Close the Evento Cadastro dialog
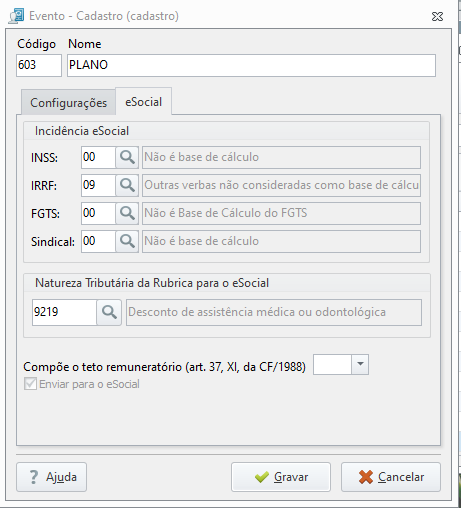This screenshot has height=508, width=461. click(x=437, y=16)
